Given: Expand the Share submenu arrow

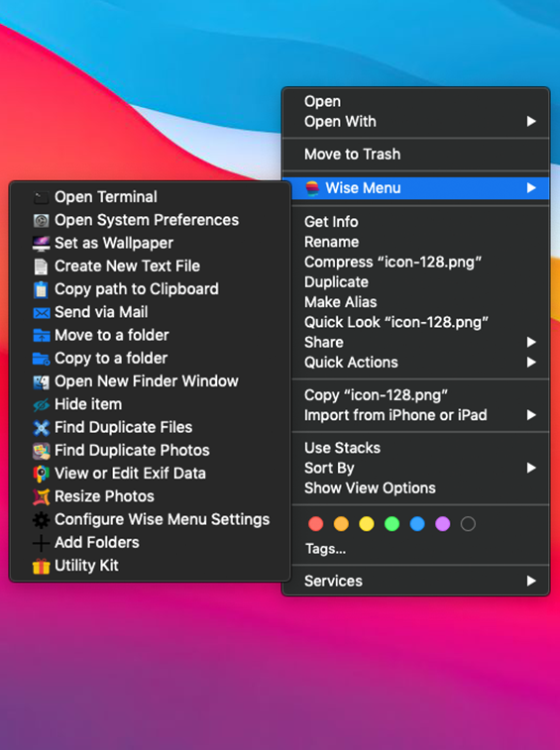Looking at the screenshot, I should click(531, 342).
